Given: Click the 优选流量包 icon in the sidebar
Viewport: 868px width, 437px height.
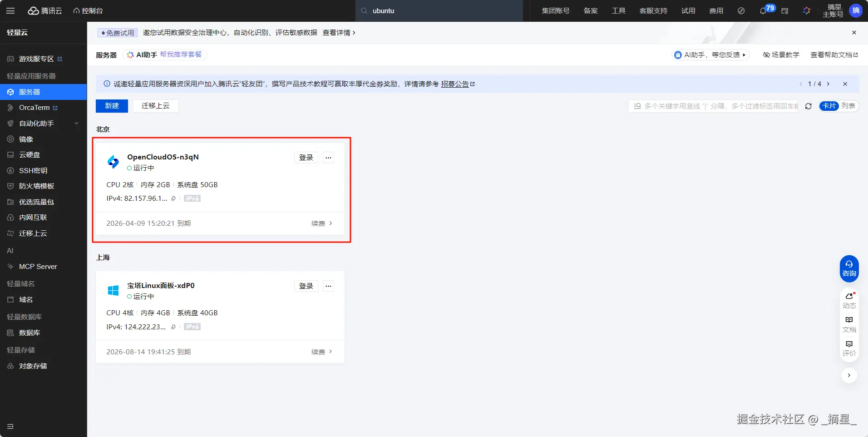Looking at the screenshot, I should [10, 202].
